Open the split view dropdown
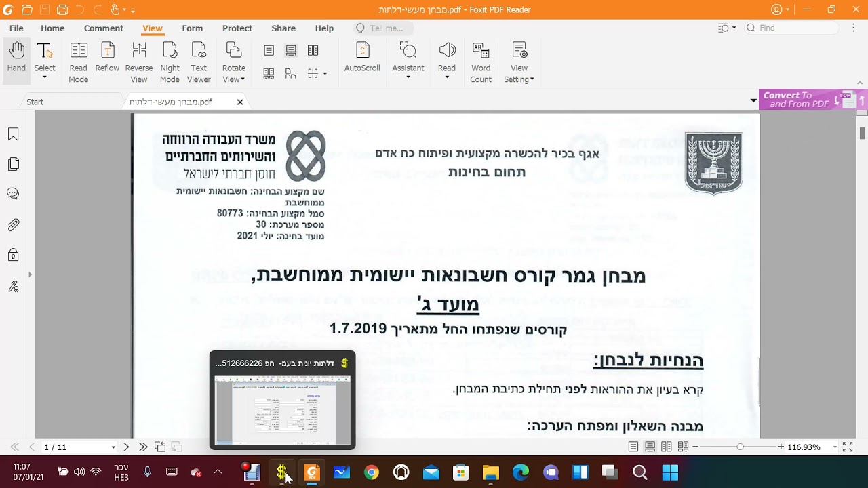 [317, 73]
